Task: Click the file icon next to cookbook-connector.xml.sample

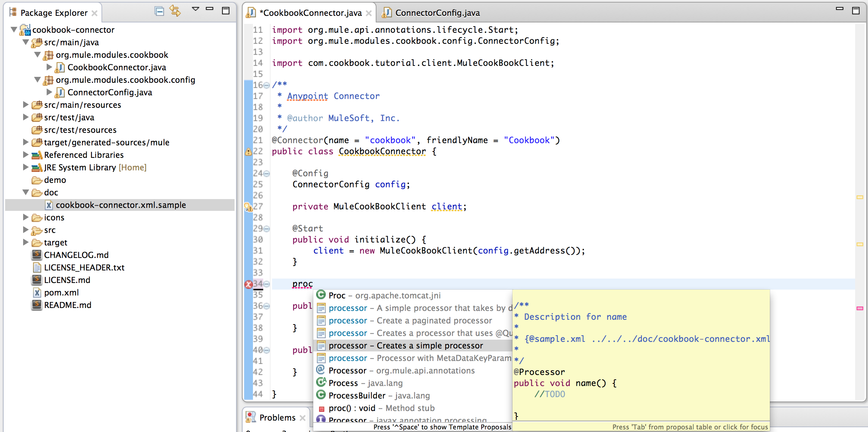Action: [x=50, y=205]
